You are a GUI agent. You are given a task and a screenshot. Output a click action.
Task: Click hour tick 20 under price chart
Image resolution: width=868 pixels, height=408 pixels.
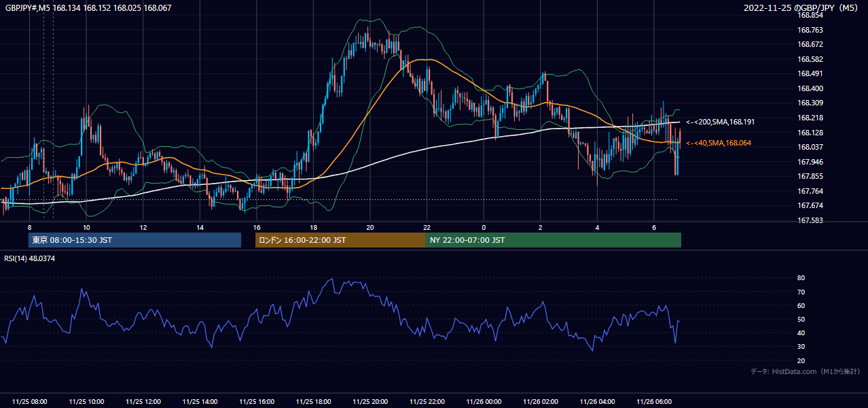(x=370, y=226)
